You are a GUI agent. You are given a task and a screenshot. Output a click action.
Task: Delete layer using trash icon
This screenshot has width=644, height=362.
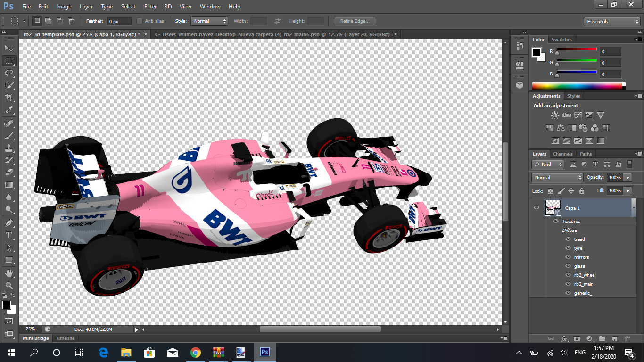point(627,338)
